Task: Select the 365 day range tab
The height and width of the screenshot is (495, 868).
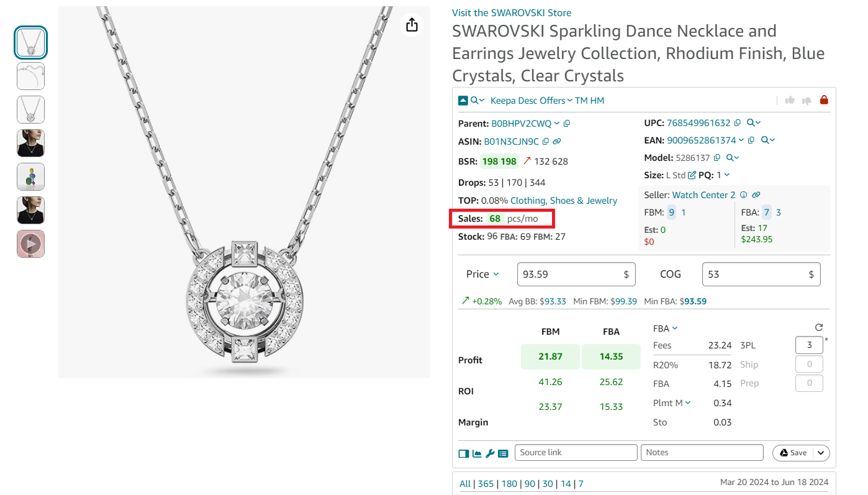Action: point(486,483)
